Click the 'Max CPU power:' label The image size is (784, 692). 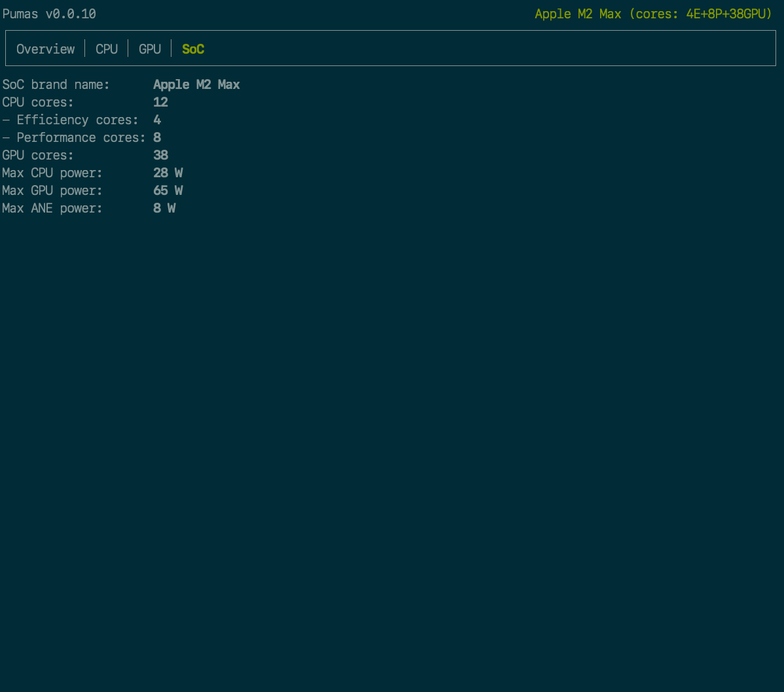(52, 173)
